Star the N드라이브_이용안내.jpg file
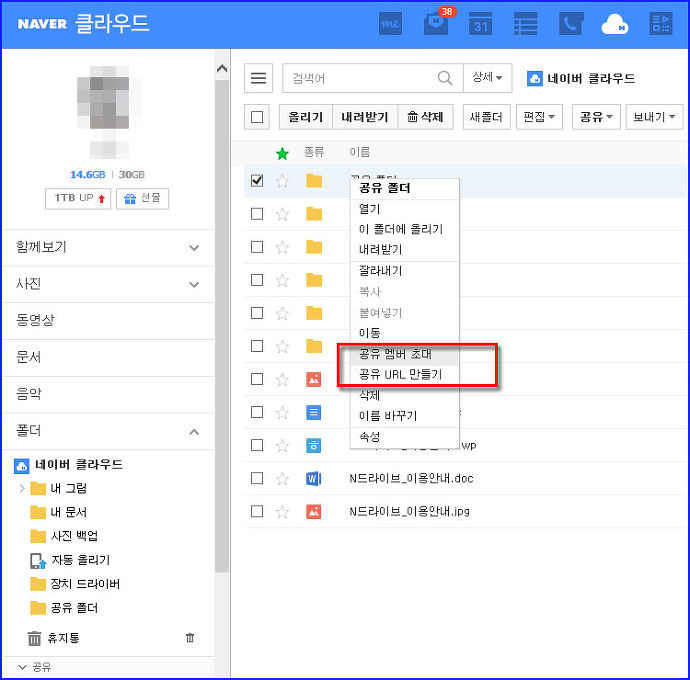 coord(282,511)
